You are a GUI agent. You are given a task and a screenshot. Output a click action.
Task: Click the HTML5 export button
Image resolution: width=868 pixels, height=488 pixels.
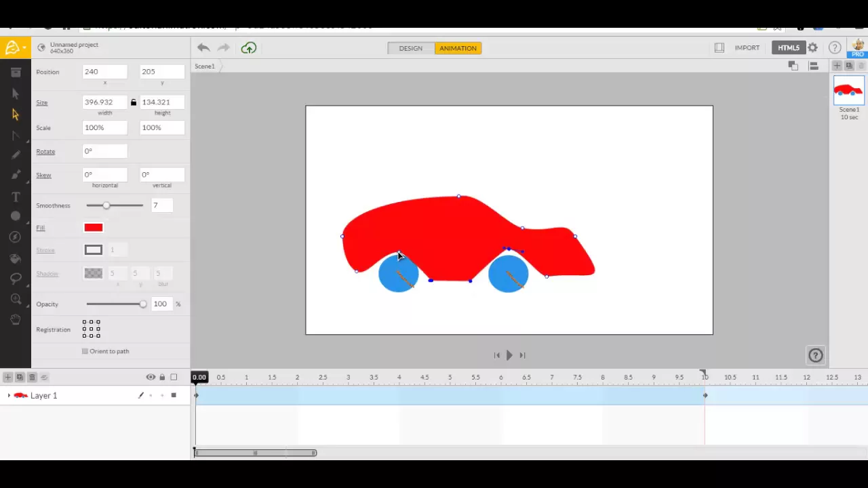[x=788, y=47]
